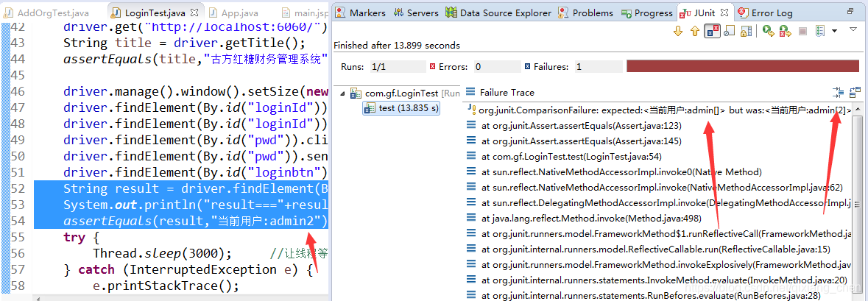Rerun the test with green run icon

click(x=768, y=32)
